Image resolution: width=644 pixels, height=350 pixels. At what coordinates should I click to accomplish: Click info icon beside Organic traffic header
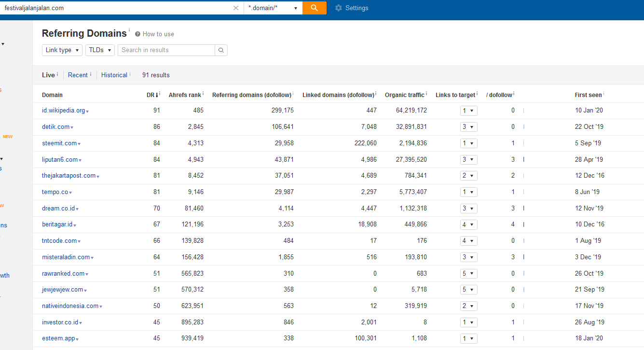[426, 94]
